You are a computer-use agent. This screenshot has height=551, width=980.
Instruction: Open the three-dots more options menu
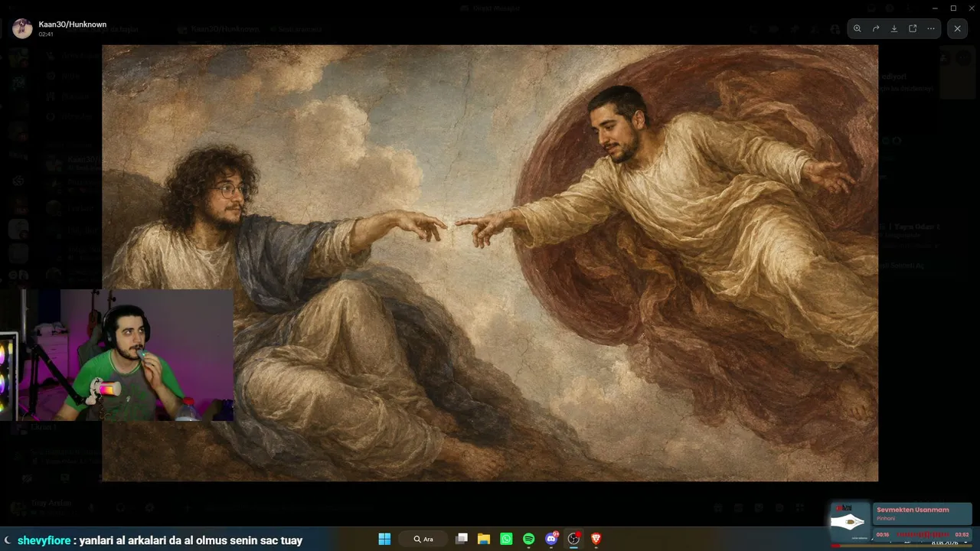click(x=931, y=28)
